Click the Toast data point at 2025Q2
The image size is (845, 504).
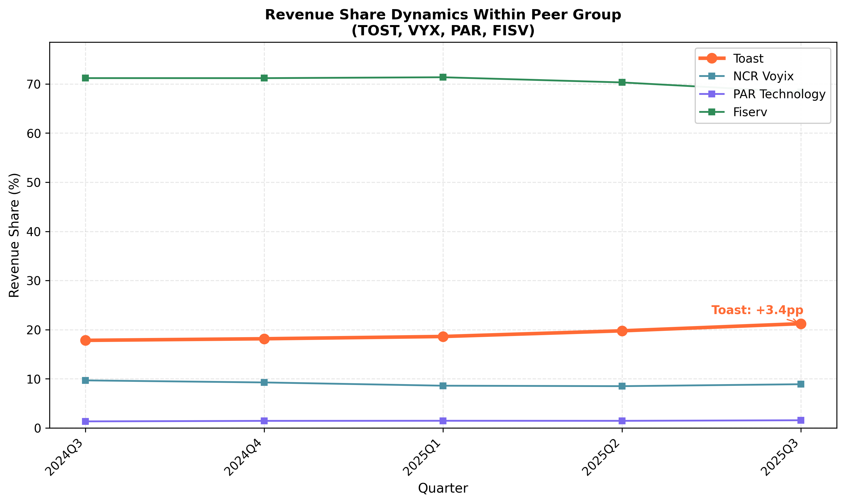tap(622, 331)
